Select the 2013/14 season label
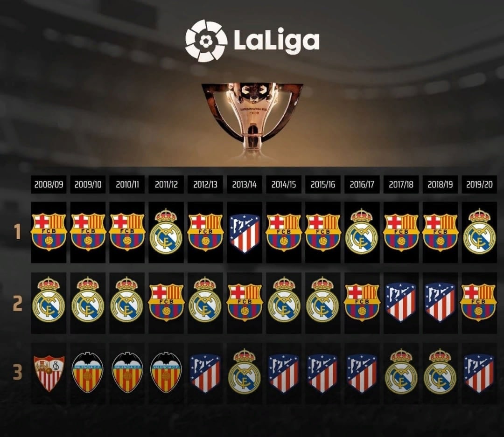Image resolution: width=504 pixels, height=437 pixels. tap(244, 184)
